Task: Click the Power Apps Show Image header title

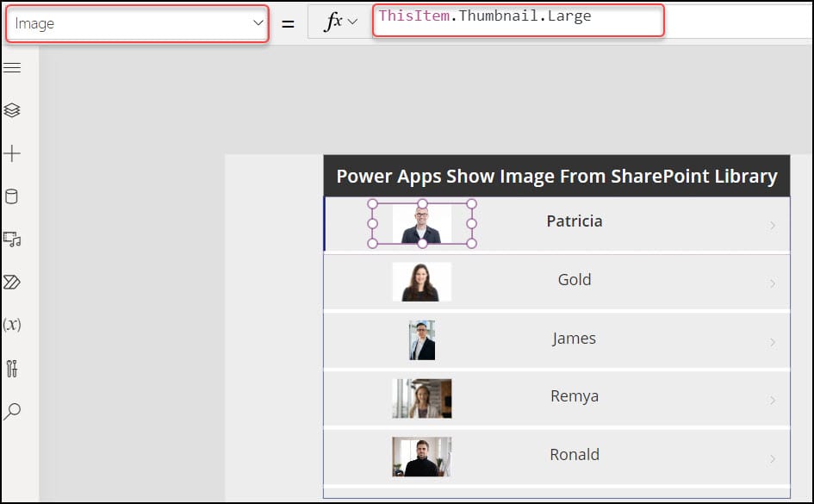Action: click(556, 177)
